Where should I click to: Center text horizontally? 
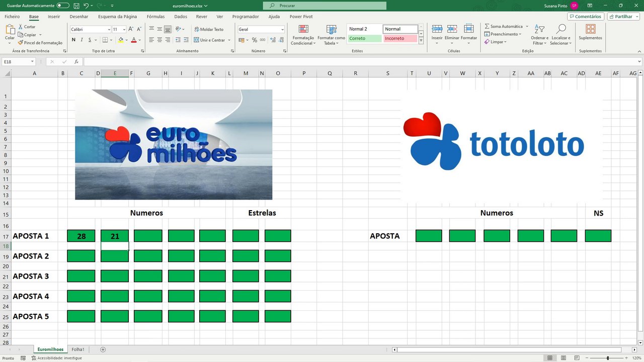[159, 40]
